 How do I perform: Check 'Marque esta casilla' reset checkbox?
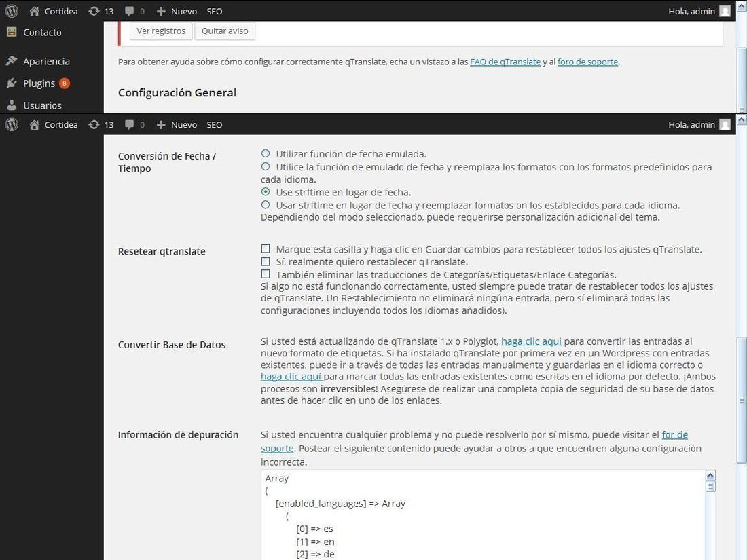click(x=266, y=248)
